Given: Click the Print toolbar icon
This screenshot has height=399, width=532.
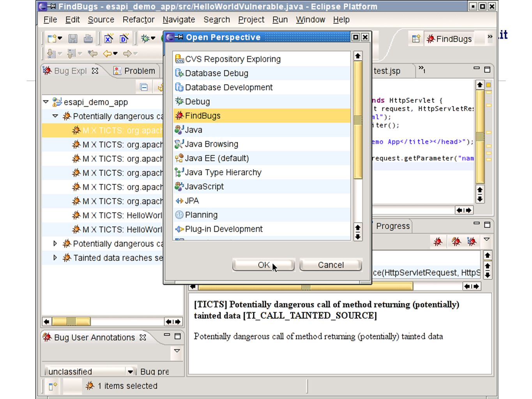Looking at the screenshot, I should [x=88, y=38].
